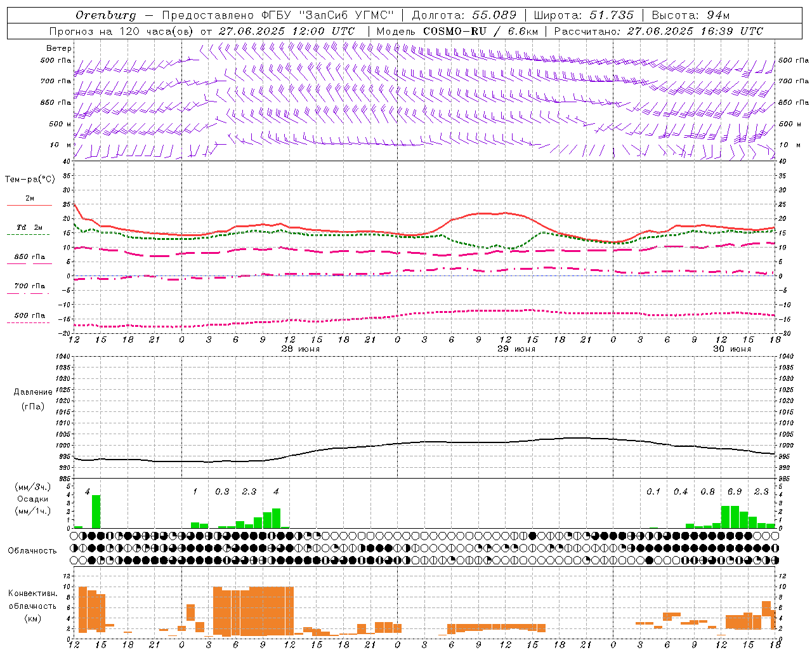812x650 pixels.
Task: Click the 0.8 precipitation total value
Action: pyautogui.click(x=707, y=491)
